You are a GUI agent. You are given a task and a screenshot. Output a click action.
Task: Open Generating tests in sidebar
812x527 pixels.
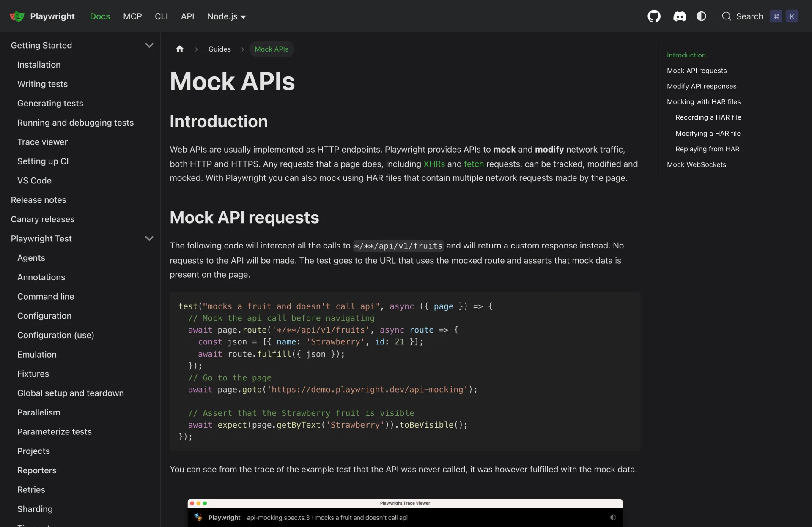pyautogui.click(x=50, y=103)
